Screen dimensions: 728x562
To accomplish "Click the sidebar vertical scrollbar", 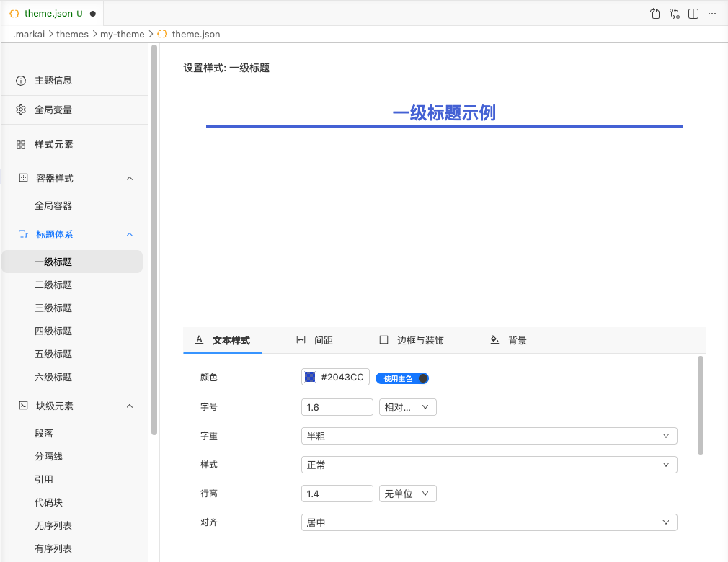I will coord(154,240).
